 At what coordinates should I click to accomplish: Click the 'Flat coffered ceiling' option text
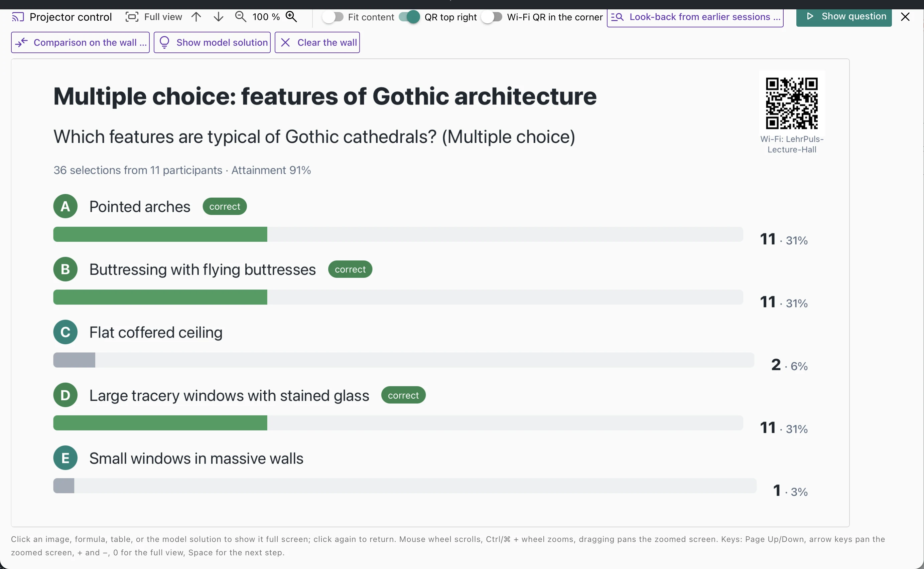[x=156, y=332]
